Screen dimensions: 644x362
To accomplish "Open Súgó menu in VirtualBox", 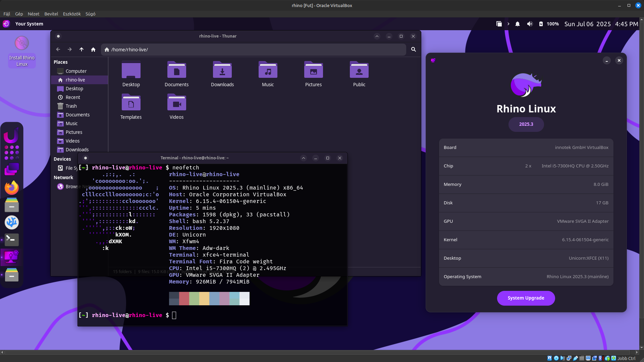I will pyautogui.click(x=91, y=14).
